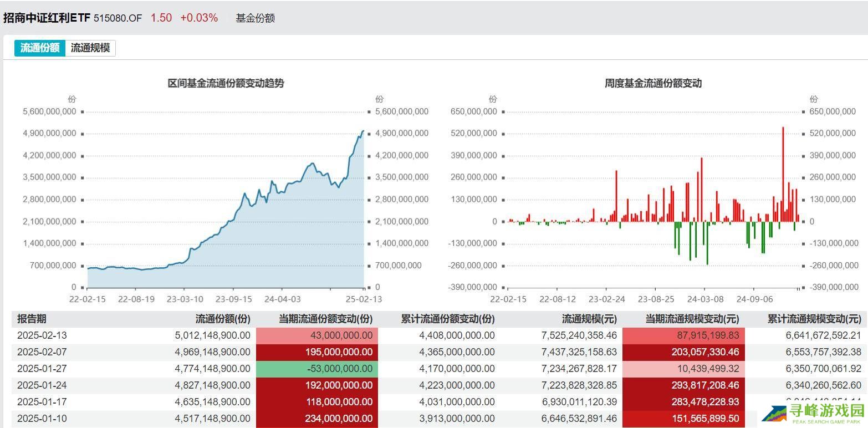Click the price change +0.03% value
This screenshot has height=428, width=868.
[x=198, y=18]
